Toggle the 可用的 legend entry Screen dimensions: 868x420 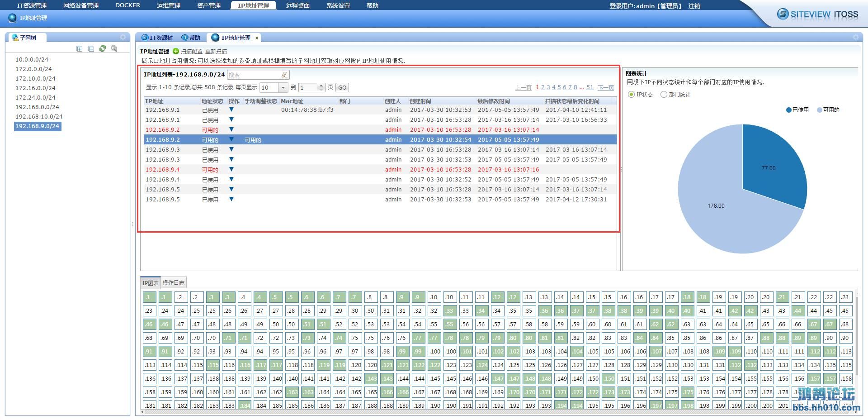pyautogui.click(x=828, y=110)
